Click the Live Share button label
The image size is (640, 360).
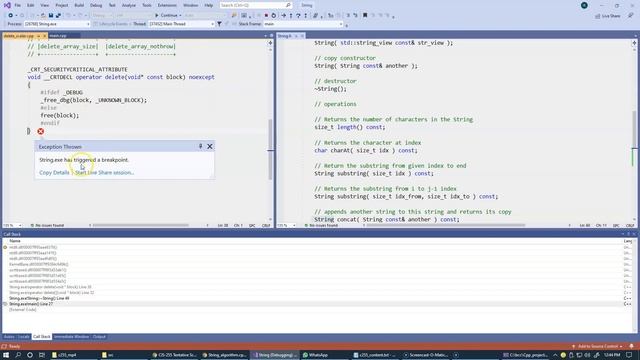click(x=611, y=16)
